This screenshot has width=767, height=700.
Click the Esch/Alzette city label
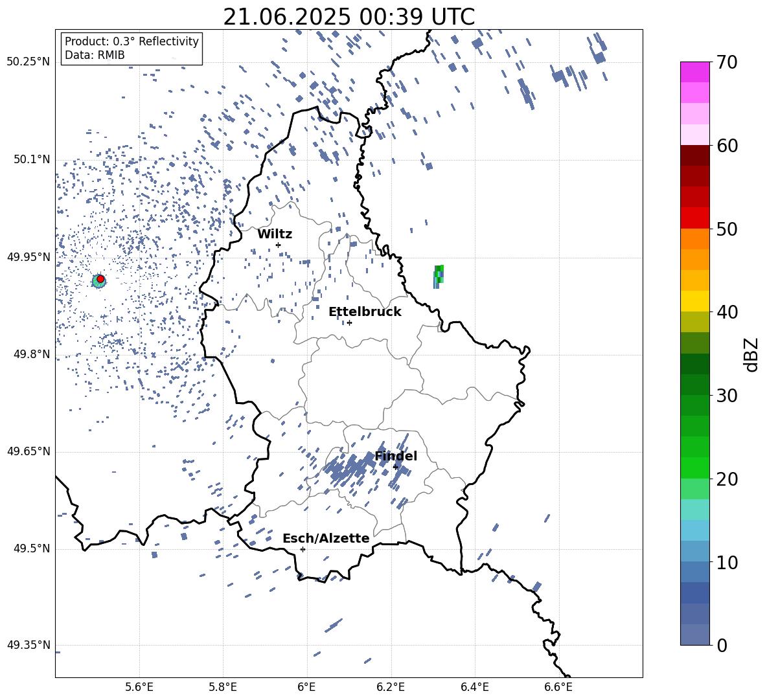tap(326, 538)
